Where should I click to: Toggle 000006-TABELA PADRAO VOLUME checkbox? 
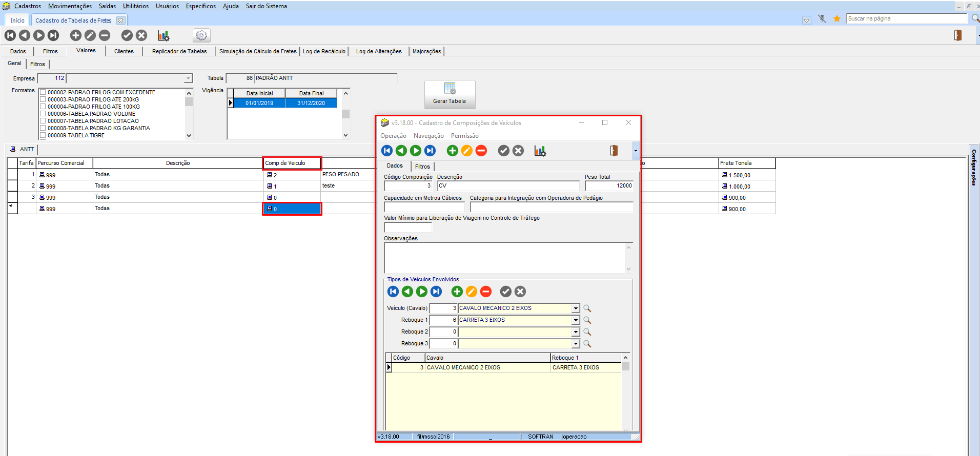43,114
